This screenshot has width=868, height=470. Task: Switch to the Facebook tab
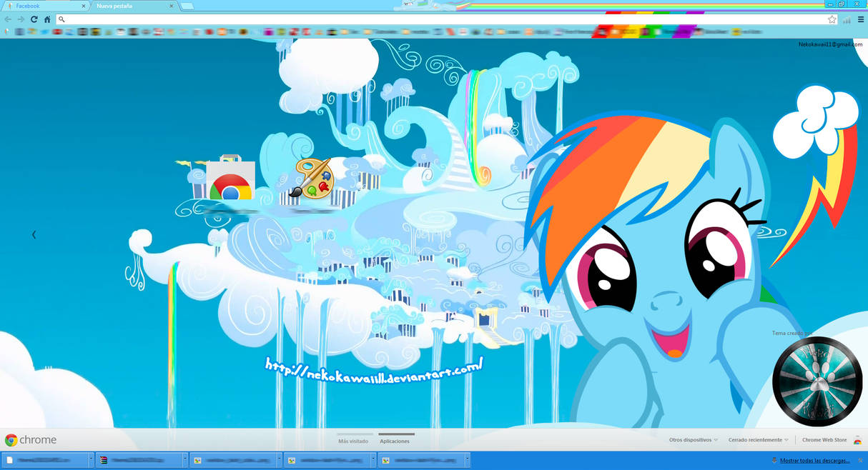(43, 6)
